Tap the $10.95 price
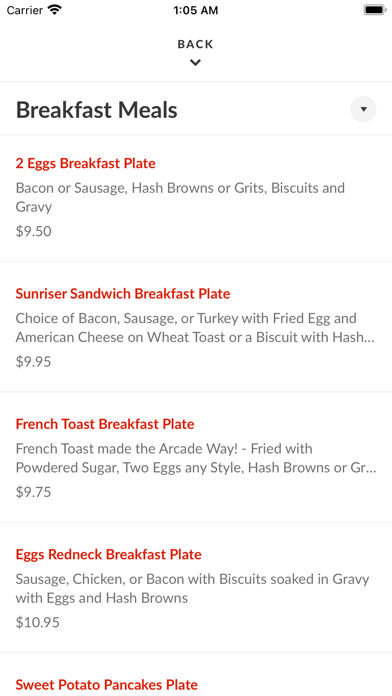 point(38,622)
